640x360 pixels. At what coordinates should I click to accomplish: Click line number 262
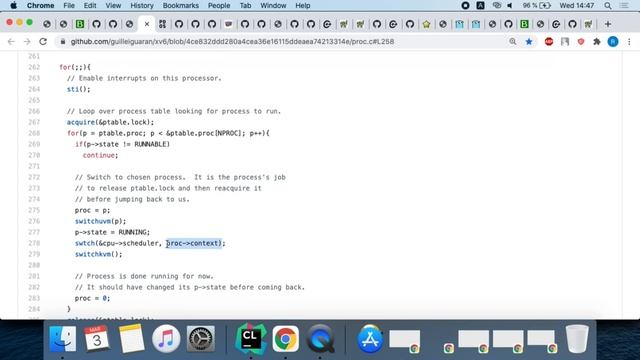pos(34,67)
